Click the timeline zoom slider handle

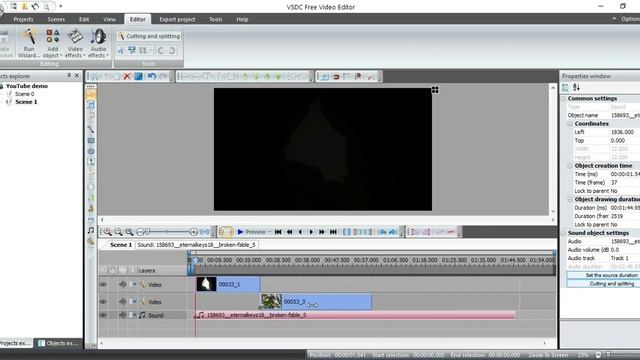(147, 232)
